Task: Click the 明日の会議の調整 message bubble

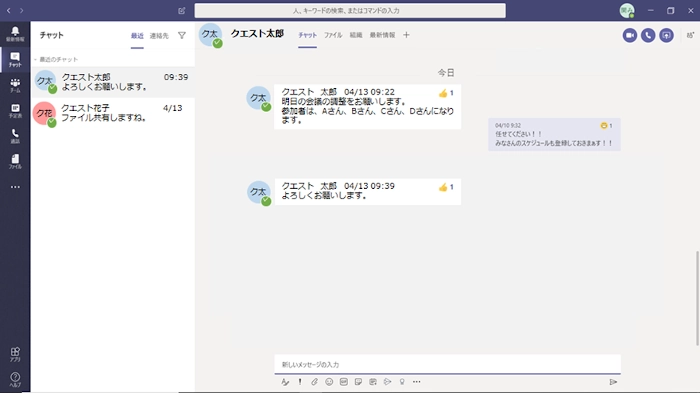Action: (x=367, y=107)
